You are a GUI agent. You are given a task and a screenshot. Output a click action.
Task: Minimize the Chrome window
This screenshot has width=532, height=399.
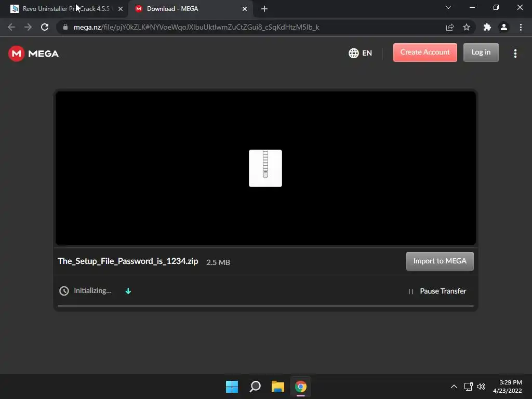[472, 7]
